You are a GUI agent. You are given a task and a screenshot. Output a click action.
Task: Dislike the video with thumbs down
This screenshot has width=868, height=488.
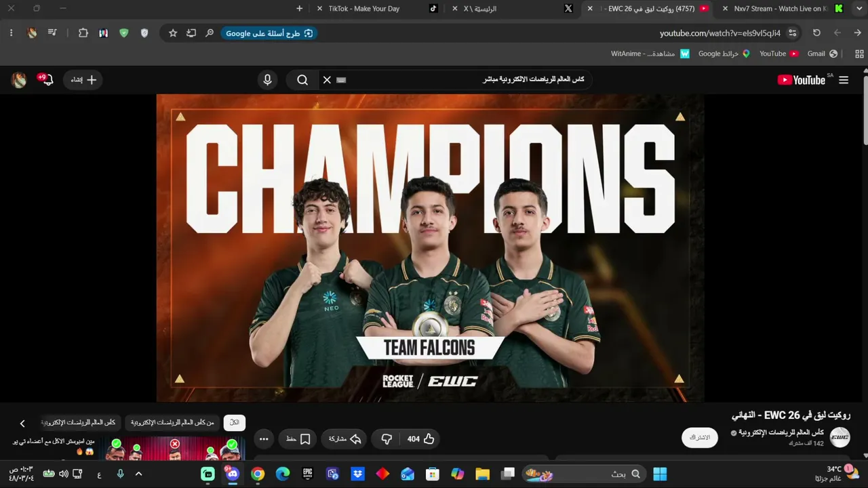(x=387, y=439)
